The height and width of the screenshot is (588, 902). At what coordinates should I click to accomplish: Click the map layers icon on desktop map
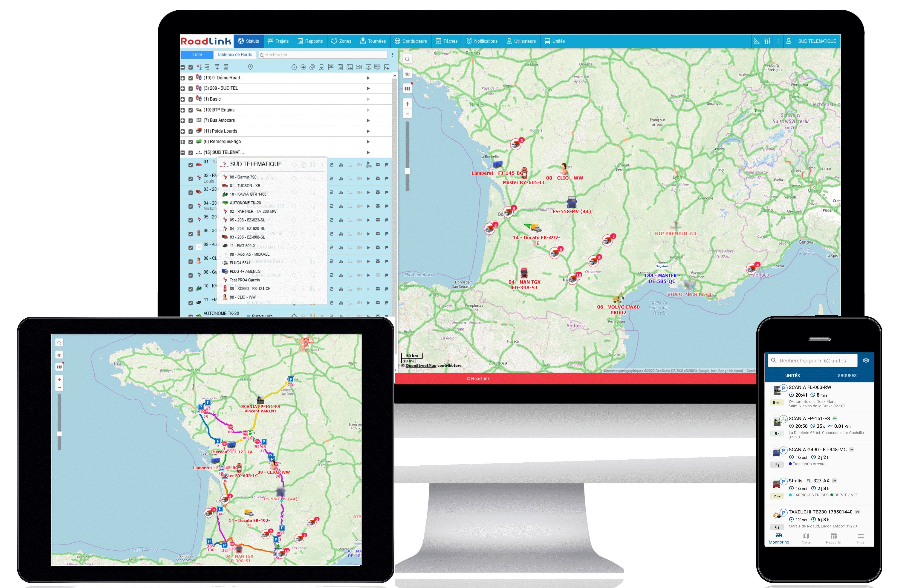coord(407,89)
